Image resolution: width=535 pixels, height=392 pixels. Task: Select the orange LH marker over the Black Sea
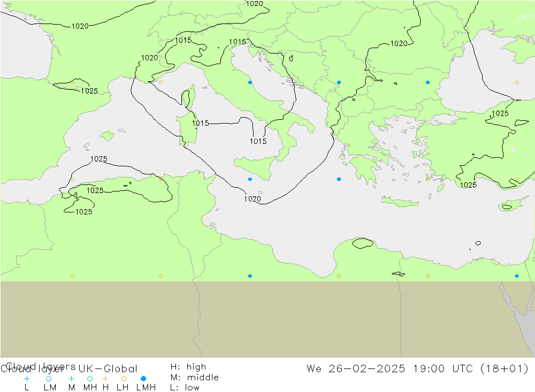[x=517, y=82]
